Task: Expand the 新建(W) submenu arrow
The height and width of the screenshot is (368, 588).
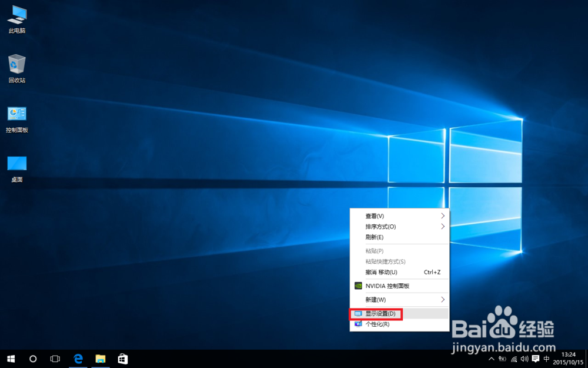Action: click(443, 299)
